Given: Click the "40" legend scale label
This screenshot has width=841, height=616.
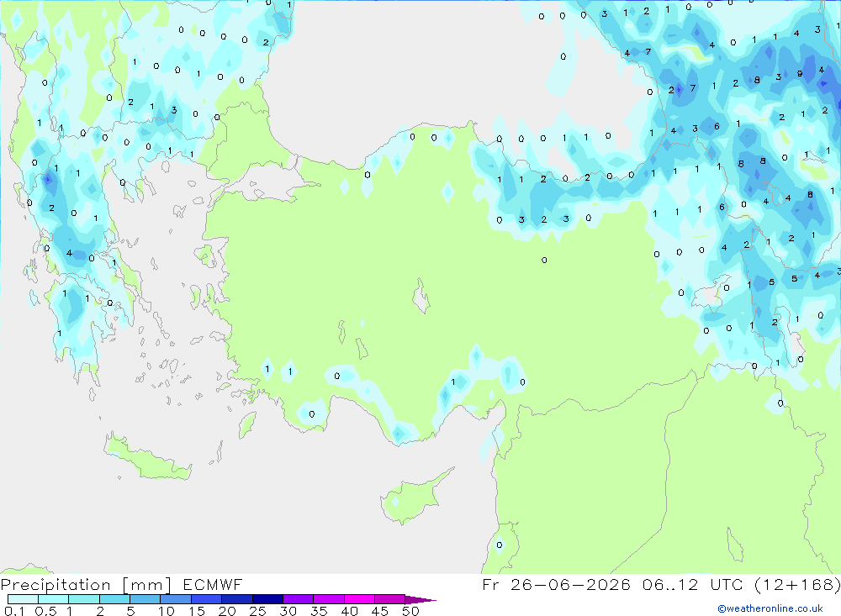Looking at the screenshot, I should tap(350, 611).
